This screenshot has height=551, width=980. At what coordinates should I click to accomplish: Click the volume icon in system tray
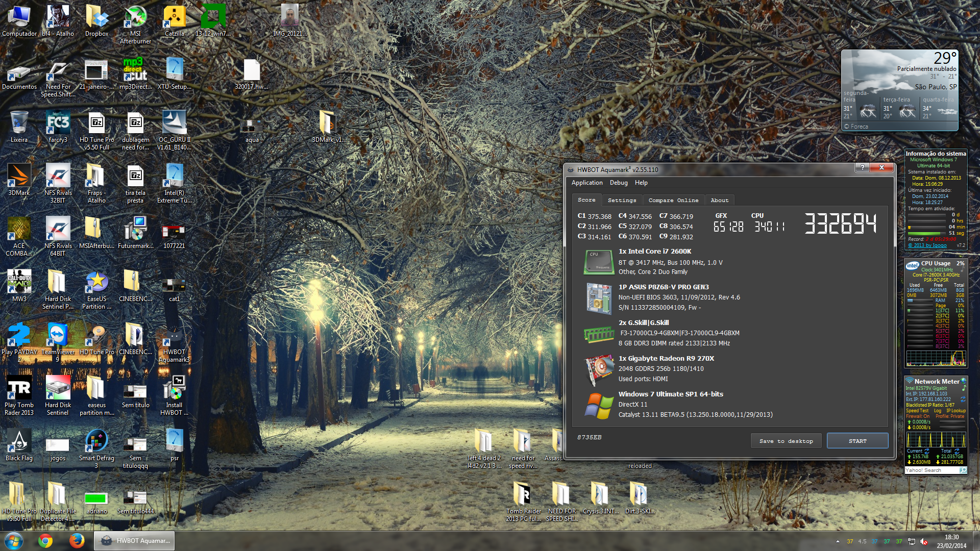924,541
